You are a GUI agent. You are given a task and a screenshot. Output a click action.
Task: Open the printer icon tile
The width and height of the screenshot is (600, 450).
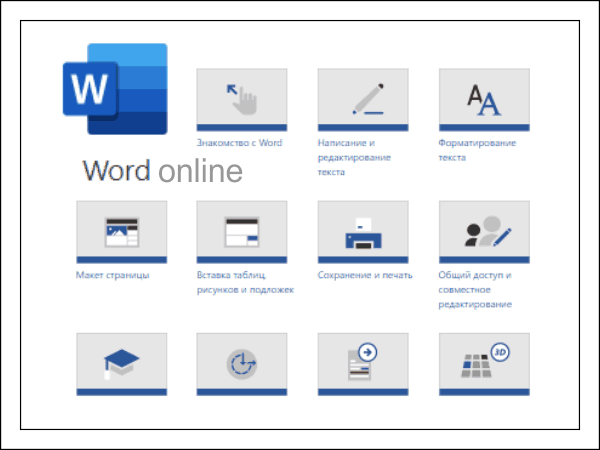pos(363,231)
